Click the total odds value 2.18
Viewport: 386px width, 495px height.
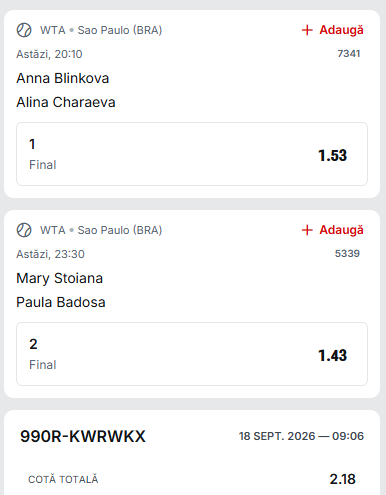pyautogui.click(x=343, y=479)
